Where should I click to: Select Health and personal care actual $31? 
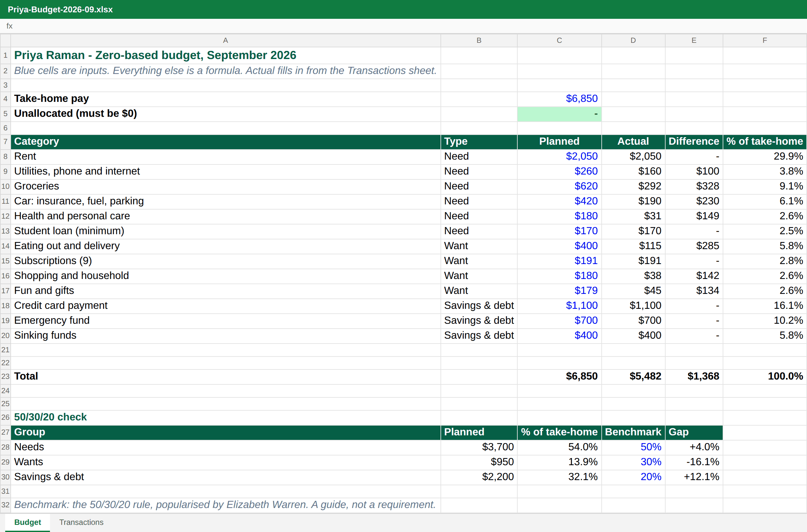633,216
